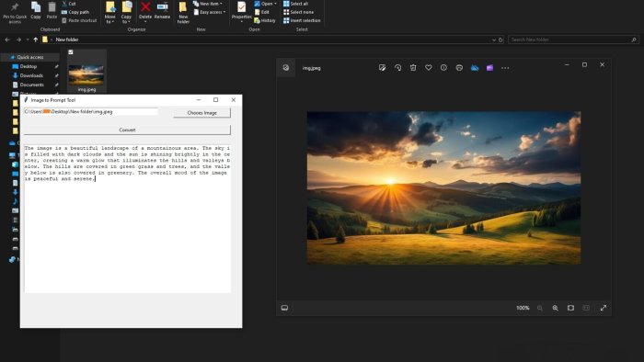Click the purple Clipchamp icon in Photos

(489, 68)
